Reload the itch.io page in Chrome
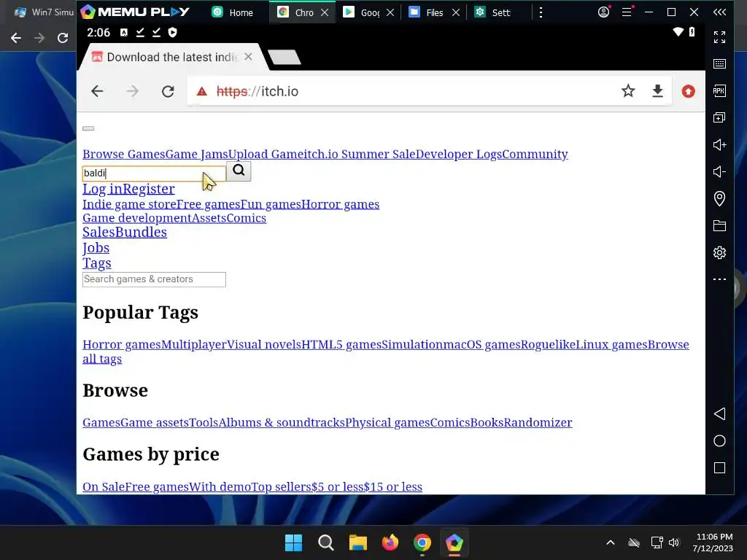 click(168, 91)
